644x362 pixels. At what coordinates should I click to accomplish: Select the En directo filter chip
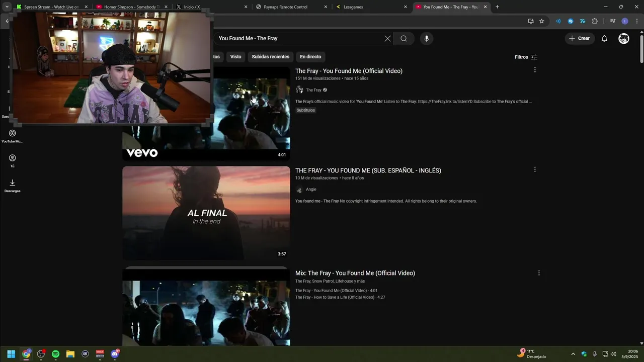point(310,57)
